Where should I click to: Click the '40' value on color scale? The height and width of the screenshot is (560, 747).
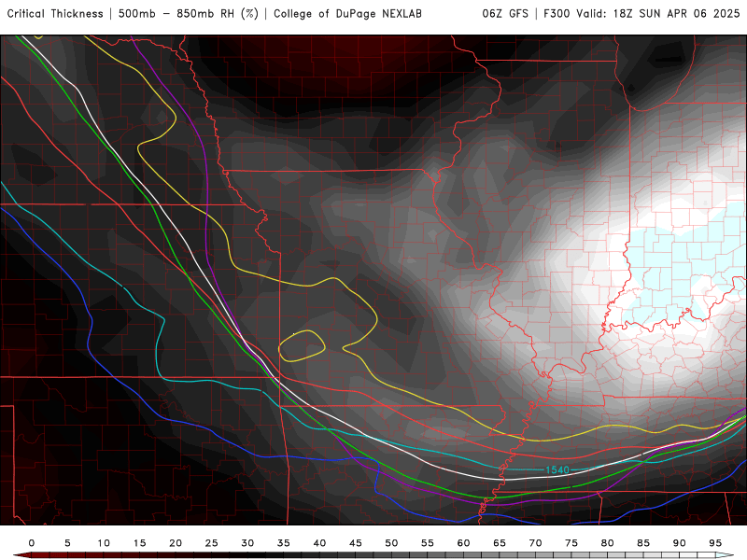(319, 543)
